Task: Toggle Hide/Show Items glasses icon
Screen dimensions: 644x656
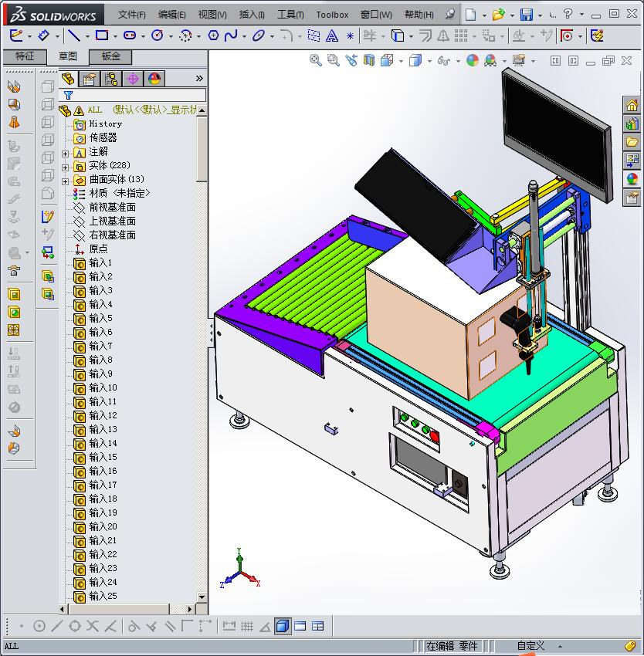Action: [x=446, y=60]
